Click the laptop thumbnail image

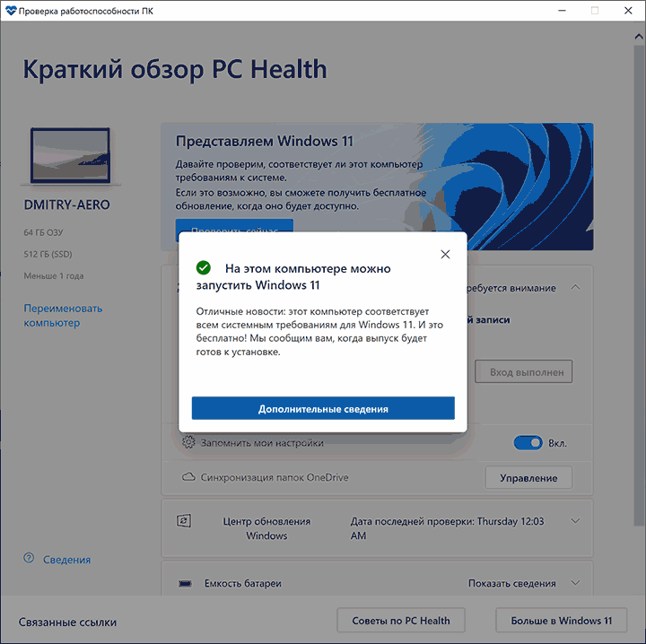point(71,156)
